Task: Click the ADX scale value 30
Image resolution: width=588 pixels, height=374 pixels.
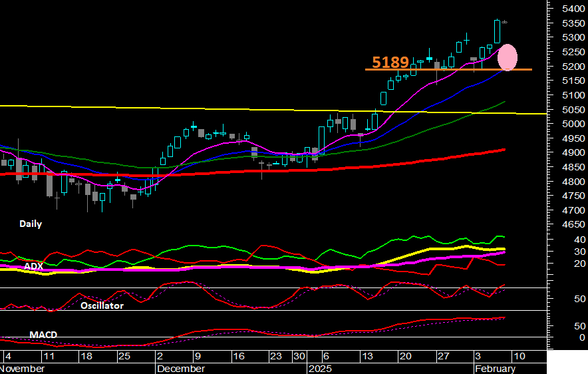Action: [579, 252]
